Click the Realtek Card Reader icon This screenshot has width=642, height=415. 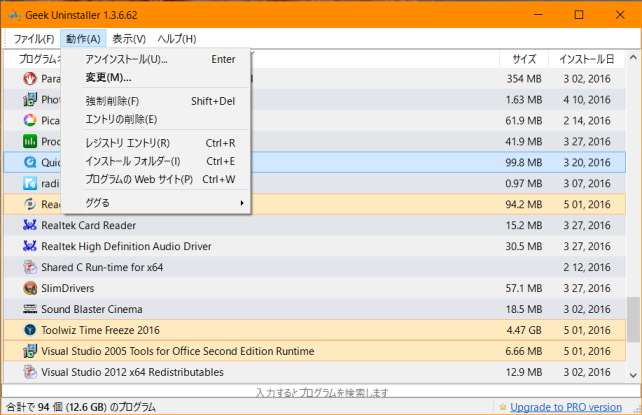(30, 225)
